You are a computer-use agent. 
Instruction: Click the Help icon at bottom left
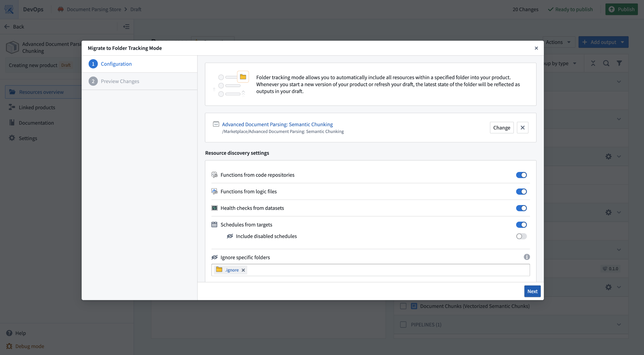(10, 333)
